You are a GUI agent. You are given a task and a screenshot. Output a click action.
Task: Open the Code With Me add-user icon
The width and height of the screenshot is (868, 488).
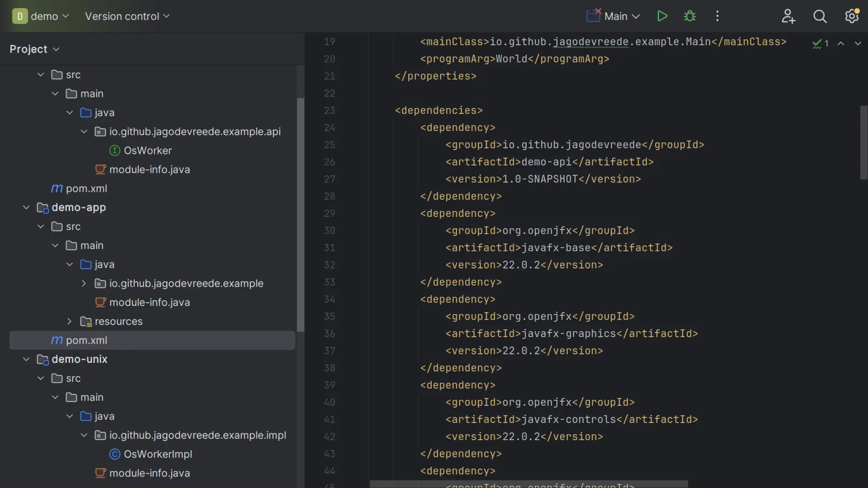(x=788, y=16)
